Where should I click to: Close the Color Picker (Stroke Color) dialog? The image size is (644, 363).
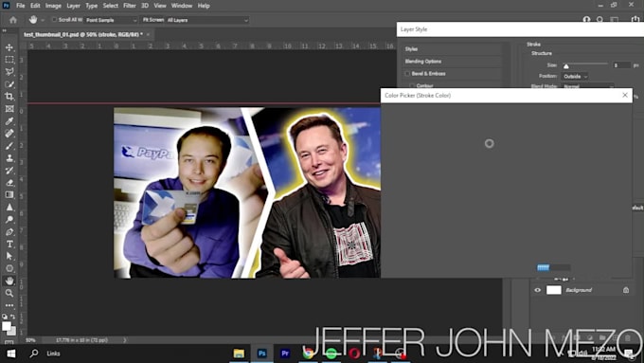[625, 95]
